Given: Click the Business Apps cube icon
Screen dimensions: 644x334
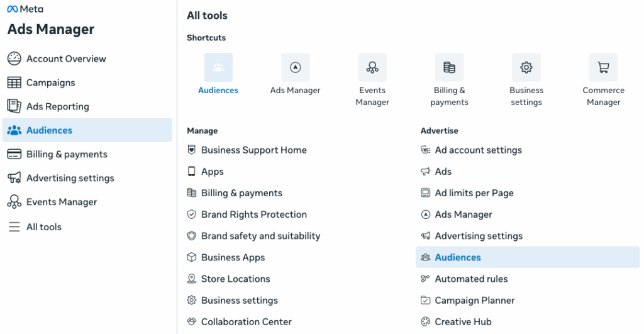Looking at the screenshot, I should click(191, 257).
